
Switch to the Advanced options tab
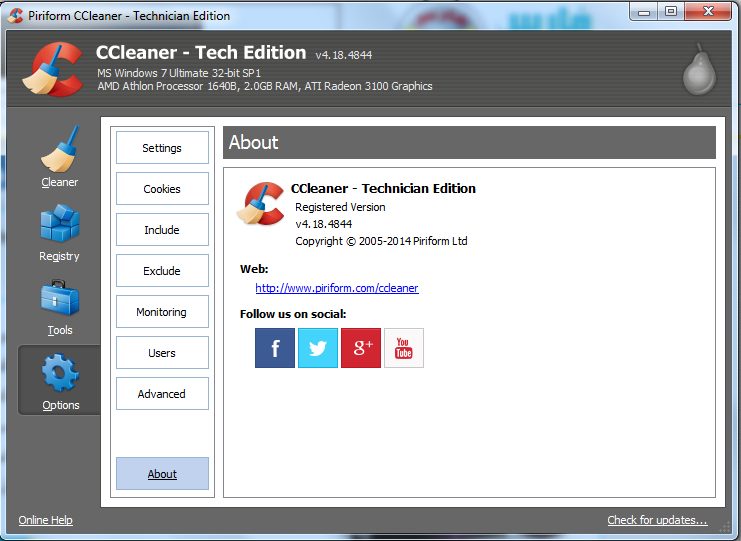pos(162,394)
